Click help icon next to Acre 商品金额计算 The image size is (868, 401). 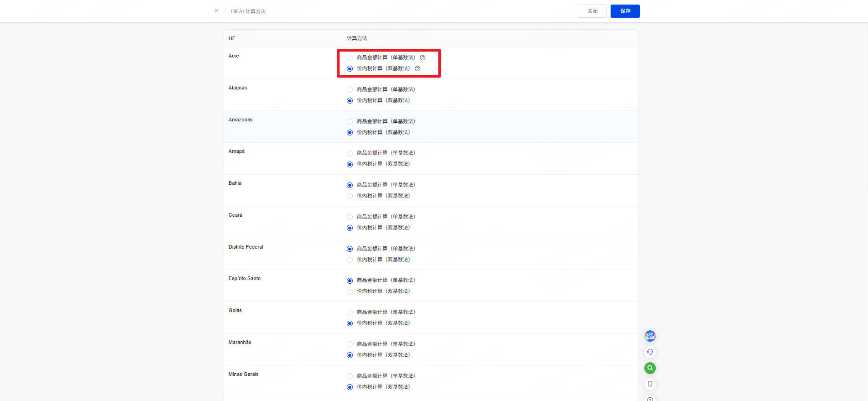coord(423,57)
